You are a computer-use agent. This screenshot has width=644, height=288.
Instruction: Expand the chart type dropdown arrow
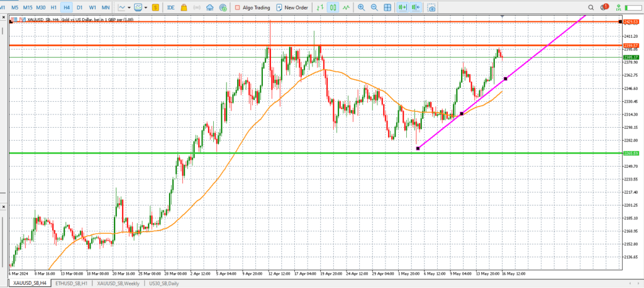point(129,8)
